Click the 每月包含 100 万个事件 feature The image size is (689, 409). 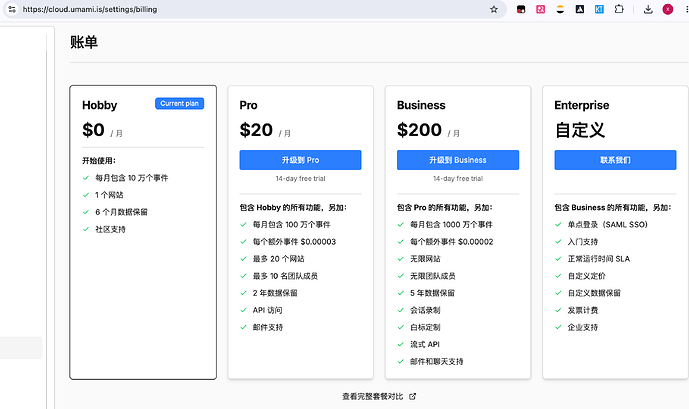291,224
